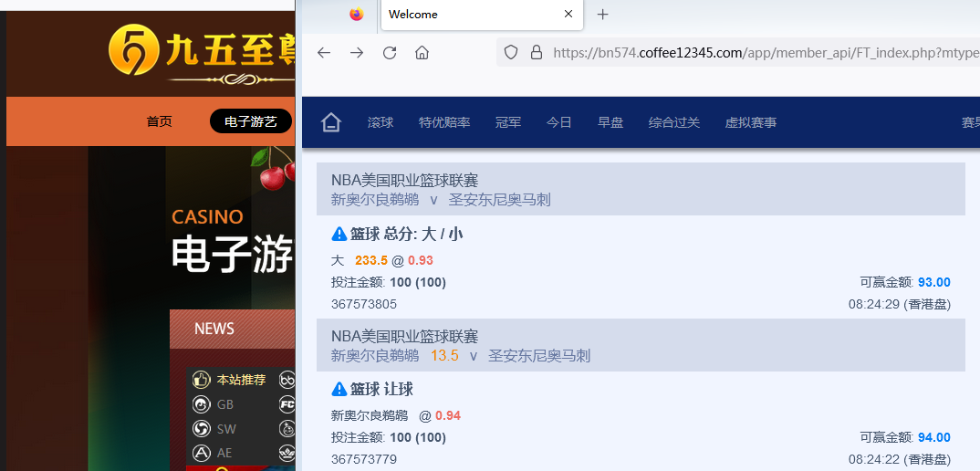Open a new browser tab
Screen dimensions: 980x471
pos(602,14)
